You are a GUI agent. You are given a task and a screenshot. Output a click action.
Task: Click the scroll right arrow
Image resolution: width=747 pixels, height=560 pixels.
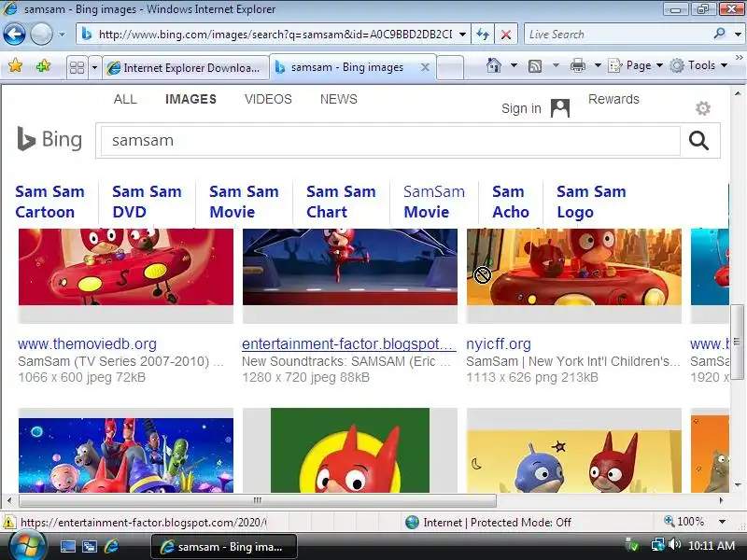[721, 500]
